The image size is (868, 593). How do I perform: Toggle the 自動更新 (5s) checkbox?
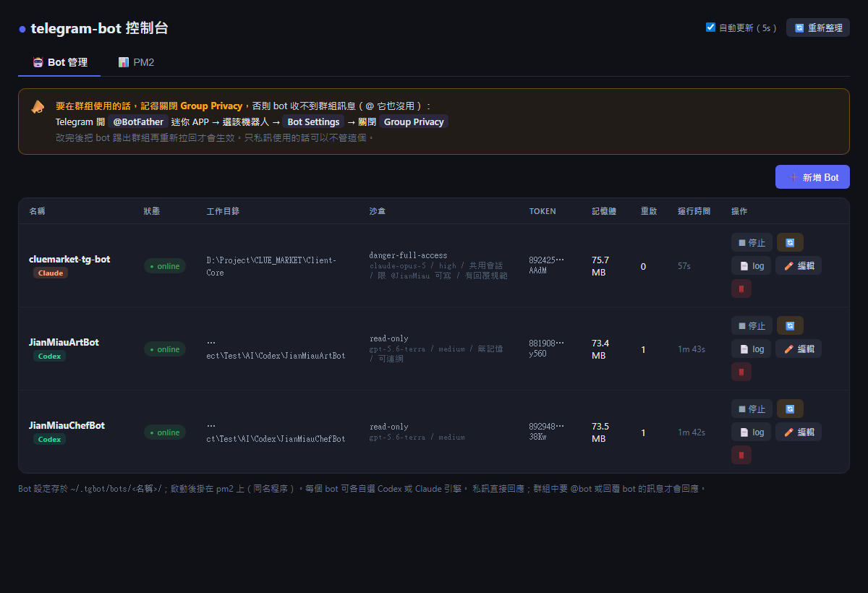710,27
